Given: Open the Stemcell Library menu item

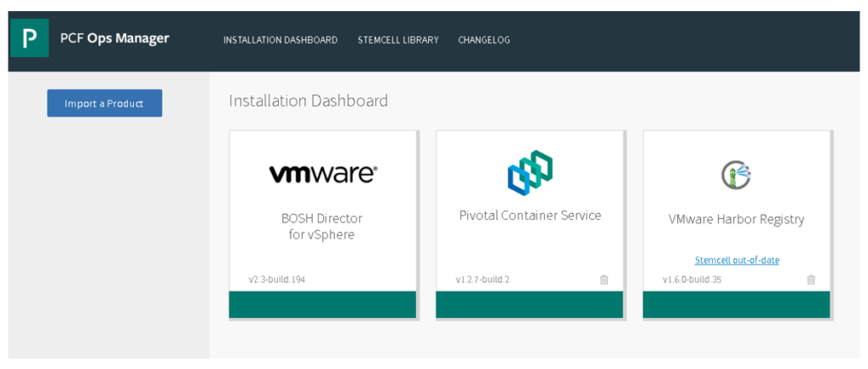Looking at the screenshot, I should pyautogui.click(x=398, y=40).
